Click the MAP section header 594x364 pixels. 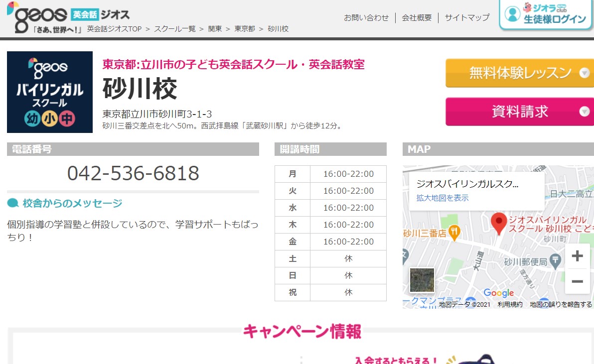(x=498, y=149)
